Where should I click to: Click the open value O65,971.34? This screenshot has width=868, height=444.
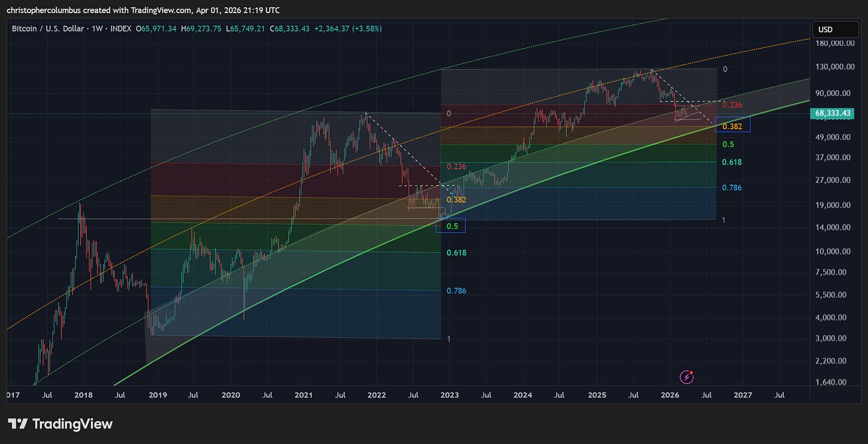156,29
